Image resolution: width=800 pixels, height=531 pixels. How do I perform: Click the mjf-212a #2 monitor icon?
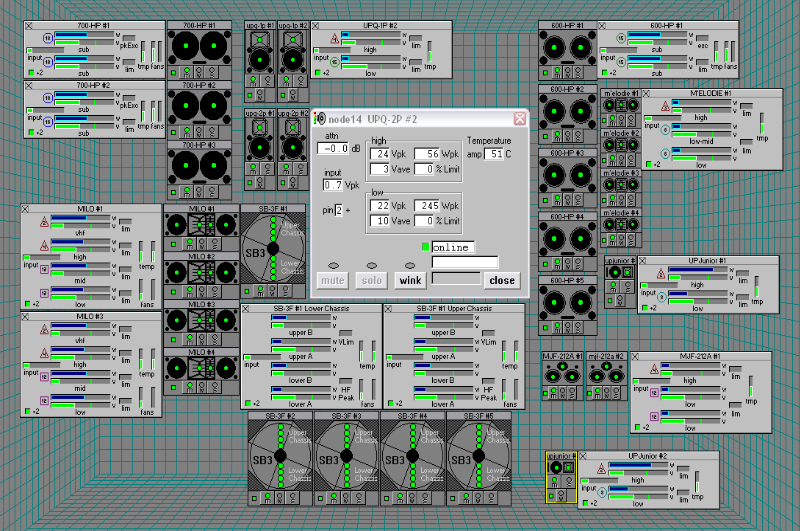605,371
